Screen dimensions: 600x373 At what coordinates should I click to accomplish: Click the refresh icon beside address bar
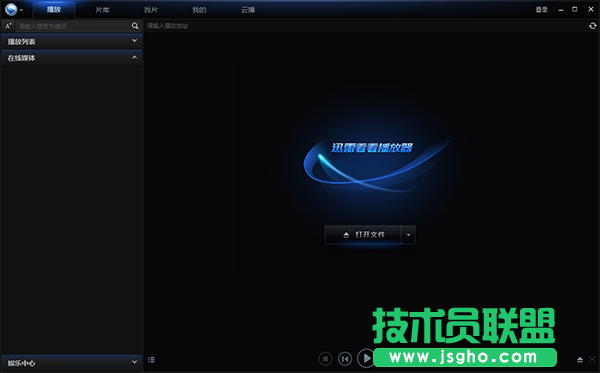pyautogui.click(x=592, y=26)
